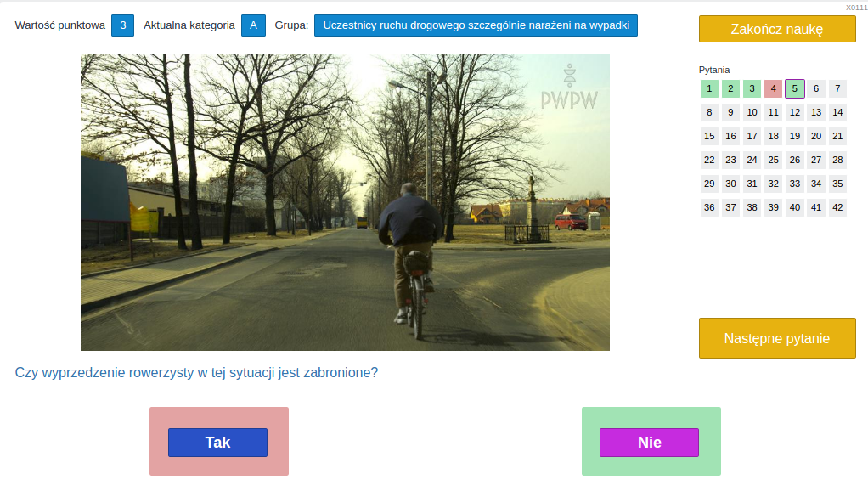This screenshot has width=868, height=480.
Task: Click the point value badge '3'
Action: click(x=123, y=25)
